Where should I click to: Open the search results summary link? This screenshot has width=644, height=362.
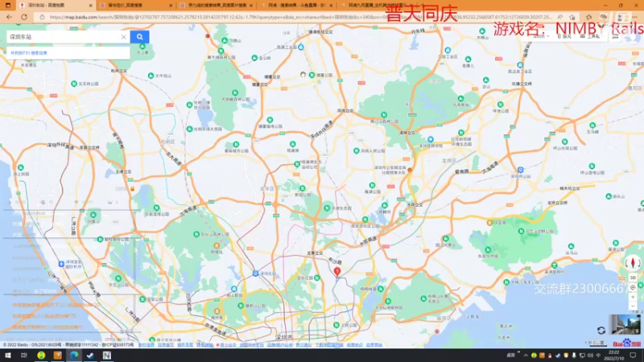pyautogui.click(x=29, y=53)
